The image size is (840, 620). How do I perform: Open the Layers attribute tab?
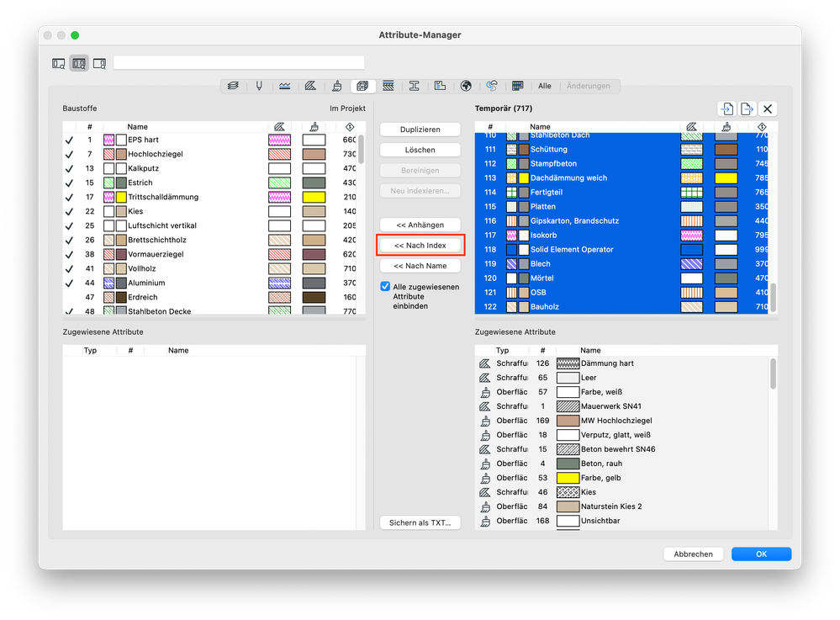[233, 86]
